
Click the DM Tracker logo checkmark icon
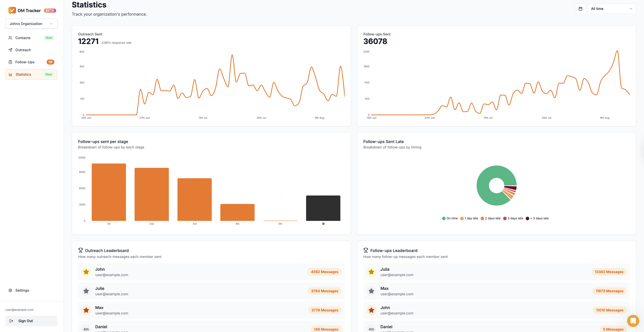[12, 10]
